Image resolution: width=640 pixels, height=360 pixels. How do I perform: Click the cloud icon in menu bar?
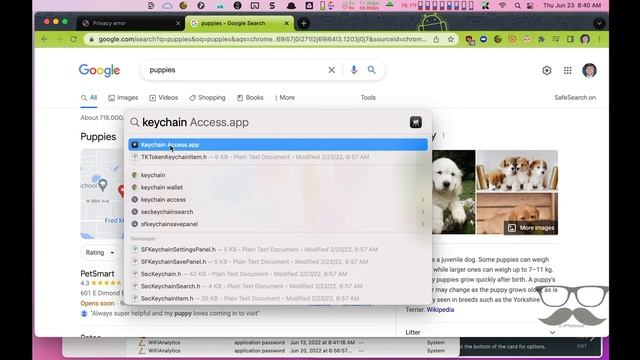pyautogui.click(x=167, y=5)
